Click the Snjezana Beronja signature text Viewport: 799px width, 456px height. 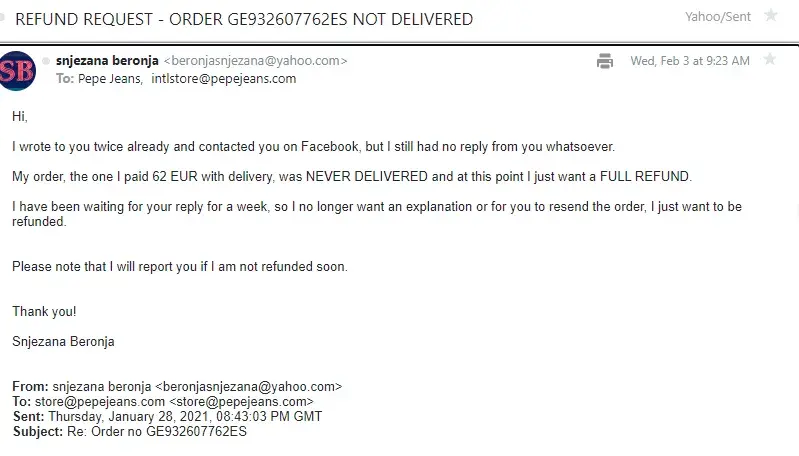tap(63, 341)
